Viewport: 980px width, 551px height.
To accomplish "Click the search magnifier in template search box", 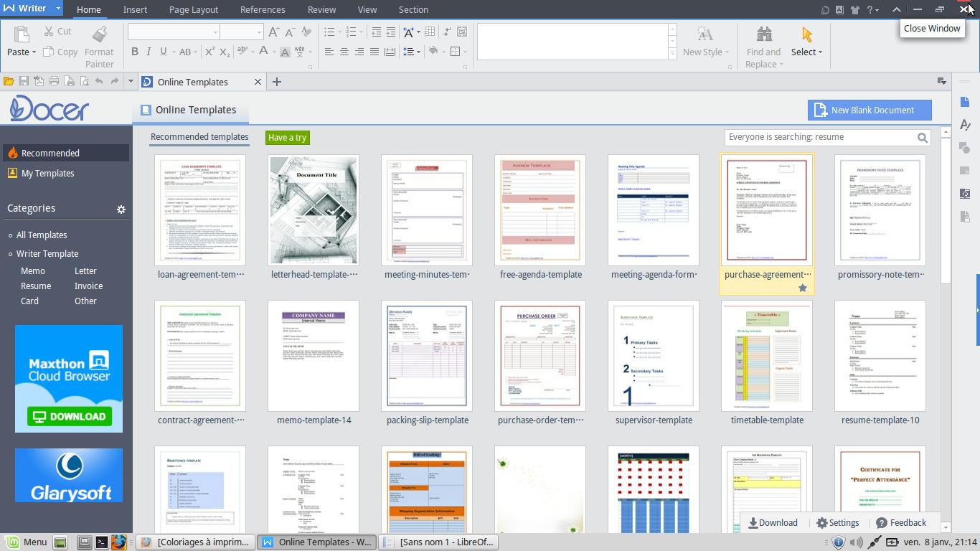I will pos(923,137).
